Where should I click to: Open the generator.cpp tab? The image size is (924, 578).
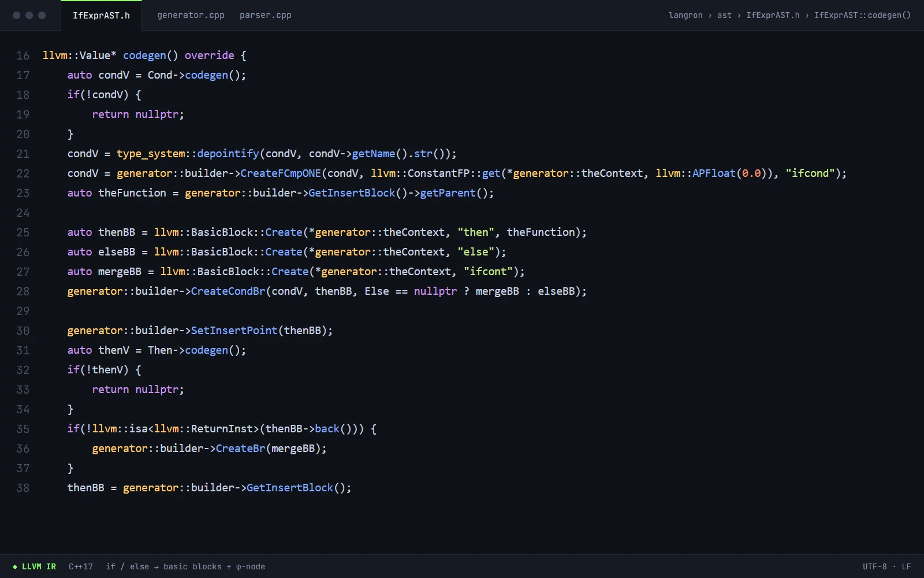click(191, 16)
